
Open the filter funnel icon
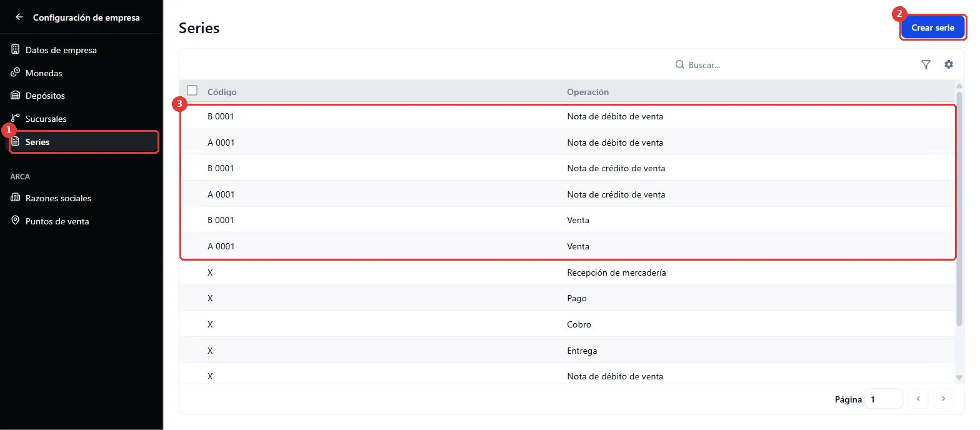tap(926, 64)
